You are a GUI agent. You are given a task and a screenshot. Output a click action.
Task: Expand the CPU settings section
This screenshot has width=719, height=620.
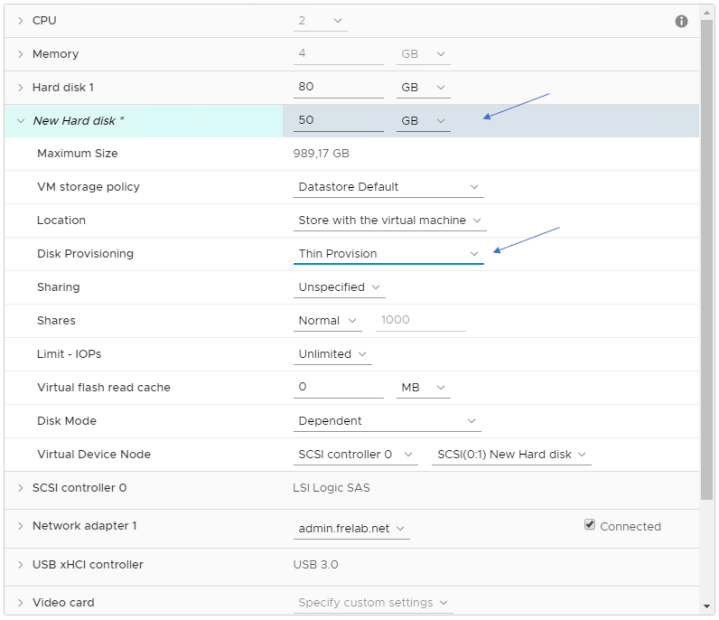[20, 21]
